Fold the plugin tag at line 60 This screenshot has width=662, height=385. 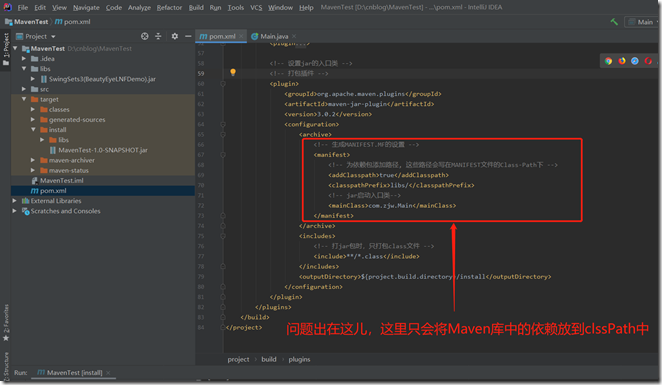click(223, 84)
